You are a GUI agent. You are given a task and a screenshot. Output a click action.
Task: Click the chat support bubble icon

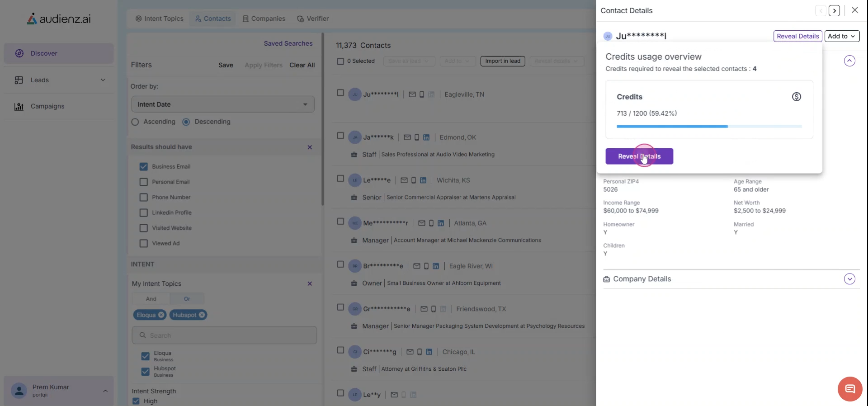849,388
